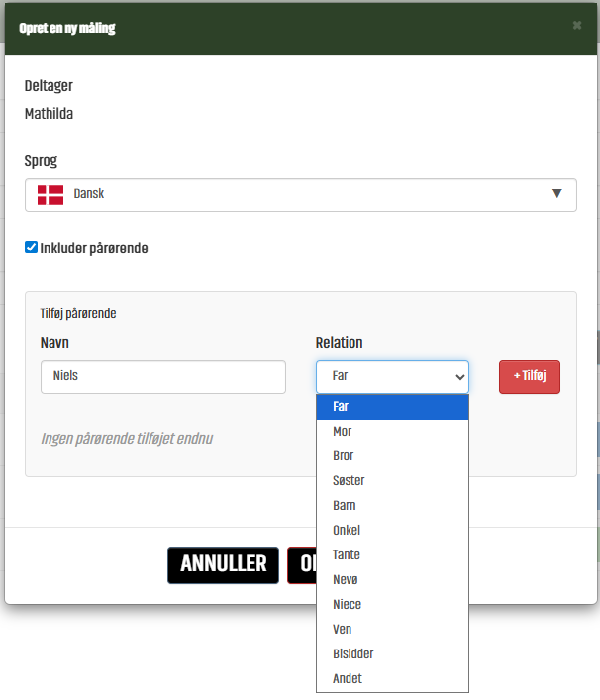Select Bisidder as relation
The width and height of the screenshot is (600, 700).
tap(391, 654)
